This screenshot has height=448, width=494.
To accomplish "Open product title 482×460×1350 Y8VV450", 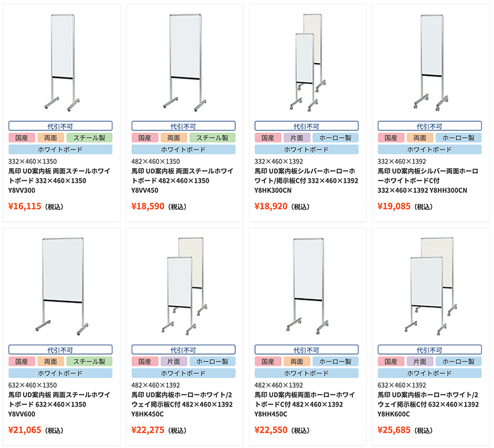I will (x=182, y=180).
